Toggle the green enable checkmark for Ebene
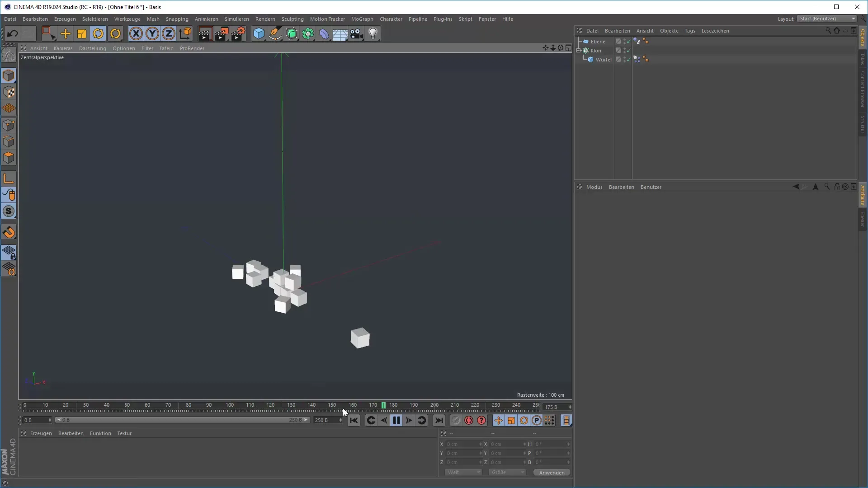This screenshot has height=488, width=868. [628, 42]
